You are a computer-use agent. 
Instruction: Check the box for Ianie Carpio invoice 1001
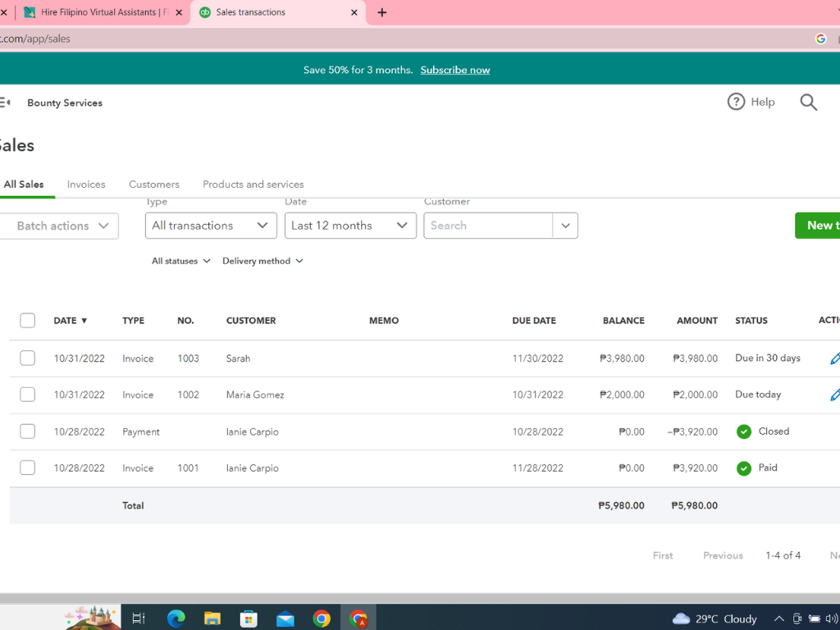pos(27,468)
